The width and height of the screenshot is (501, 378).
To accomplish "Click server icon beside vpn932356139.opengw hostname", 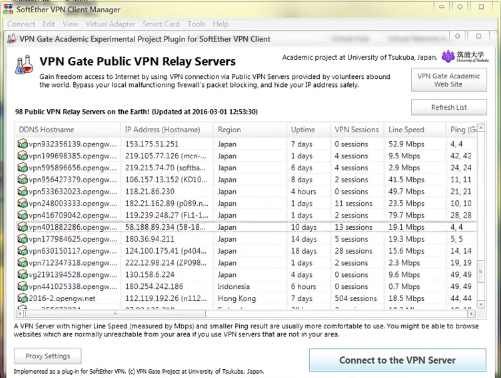I will [22, 144].
